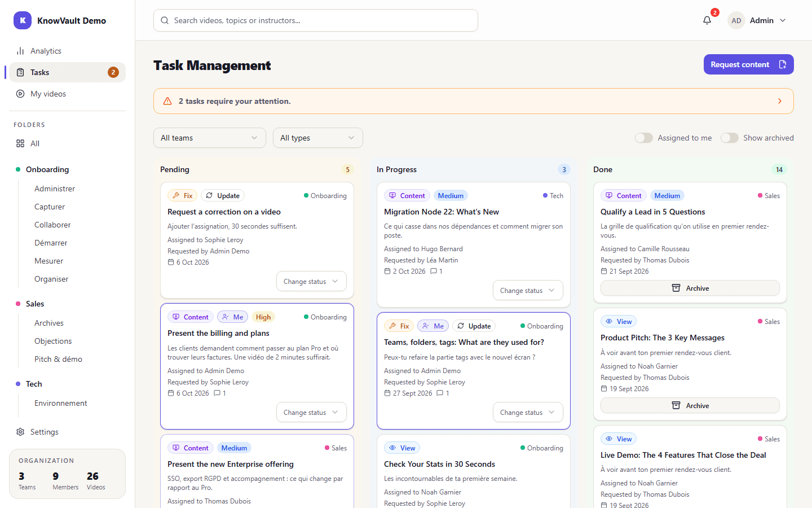Open the All types dropdown
This screenshot has height=508, width=812.
coord(318,138)
